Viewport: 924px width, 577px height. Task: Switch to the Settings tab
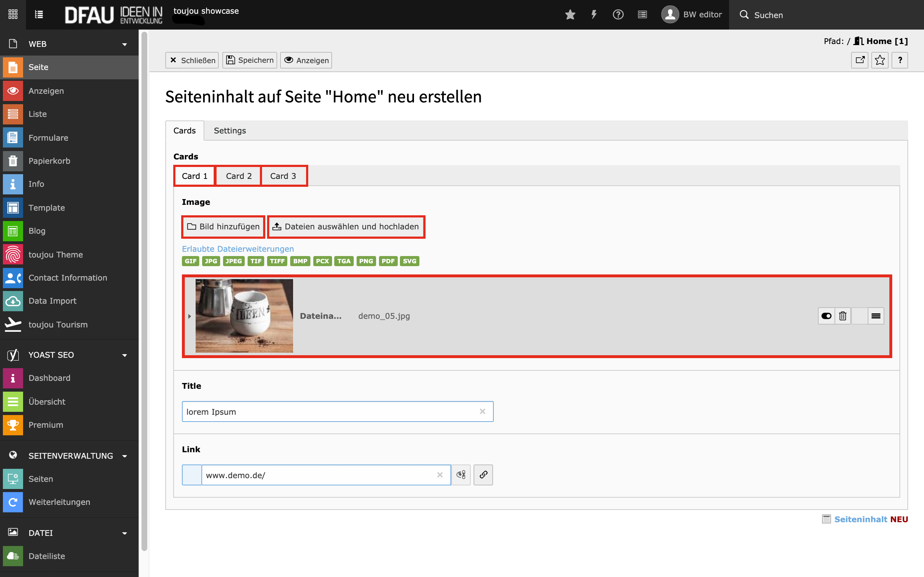click(x=230, y=131)
